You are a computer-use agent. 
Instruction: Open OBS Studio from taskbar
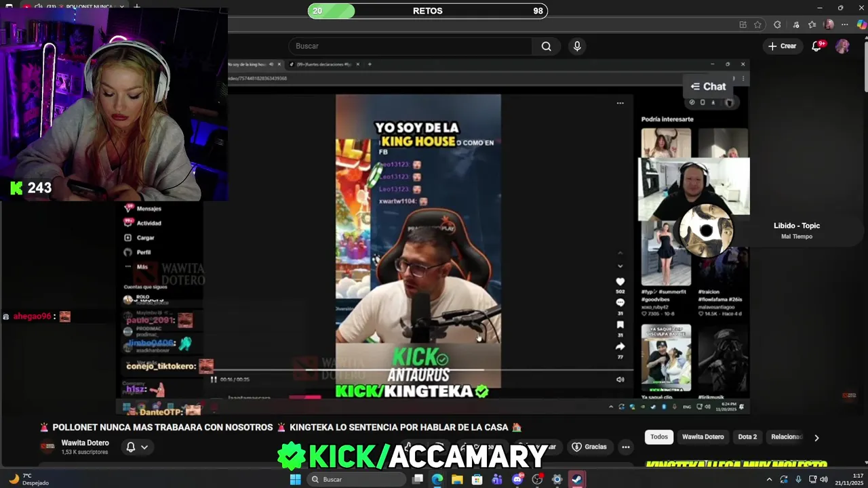point(537,479)
